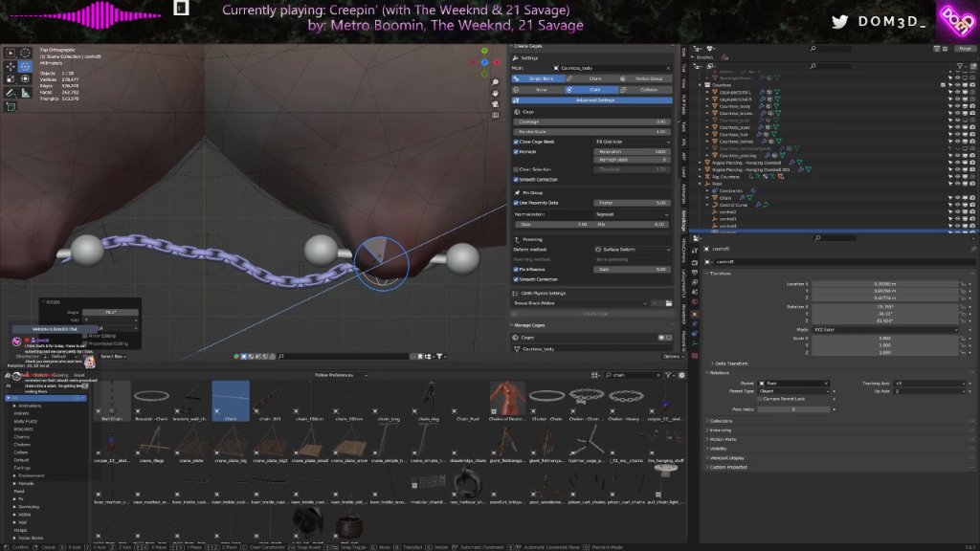
Task: Expand the Delta Transform section
Action: click(729, 364)
